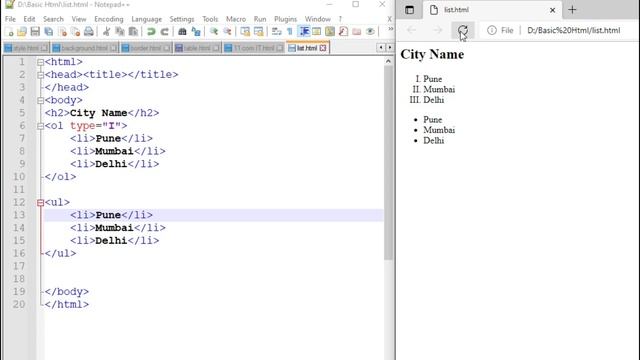Click the New file icon in Notepad++
Image resolution: width=640 pixels, height=360 pixels.
[x=9, y=31]
